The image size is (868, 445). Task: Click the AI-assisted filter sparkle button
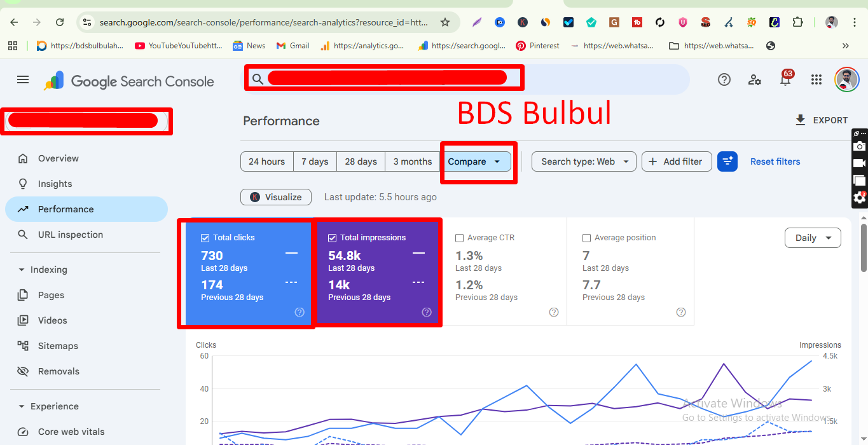tap(727, 161)
